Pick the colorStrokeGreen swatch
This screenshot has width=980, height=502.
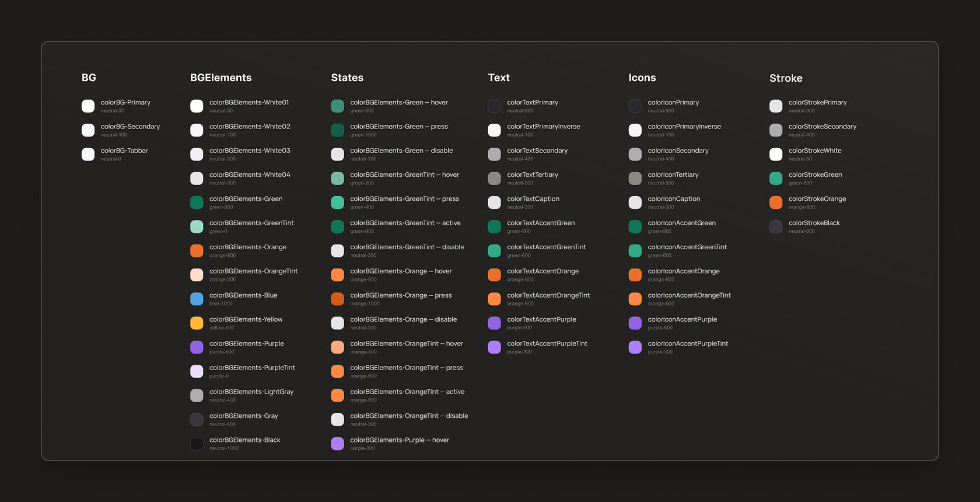click(x=776, y=178)
